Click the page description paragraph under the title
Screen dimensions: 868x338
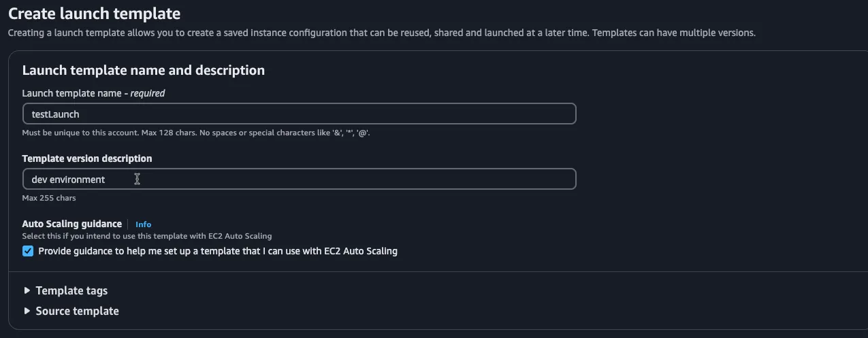tap(381, 33)
